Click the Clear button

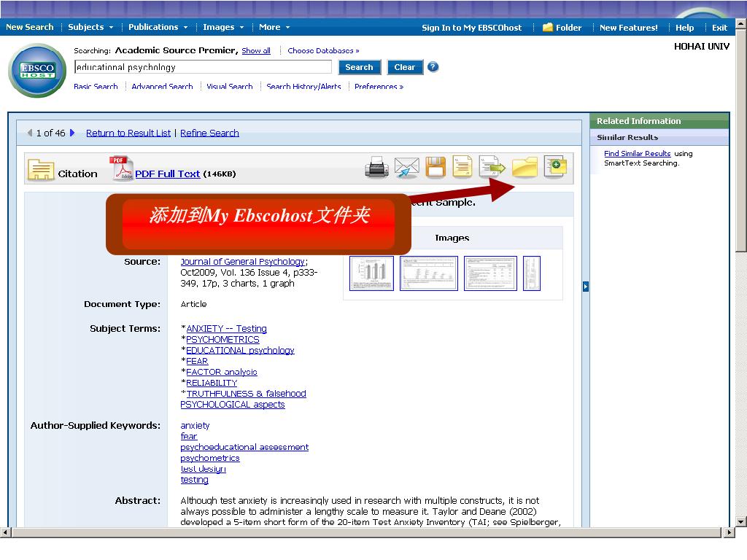coord(404,67)
